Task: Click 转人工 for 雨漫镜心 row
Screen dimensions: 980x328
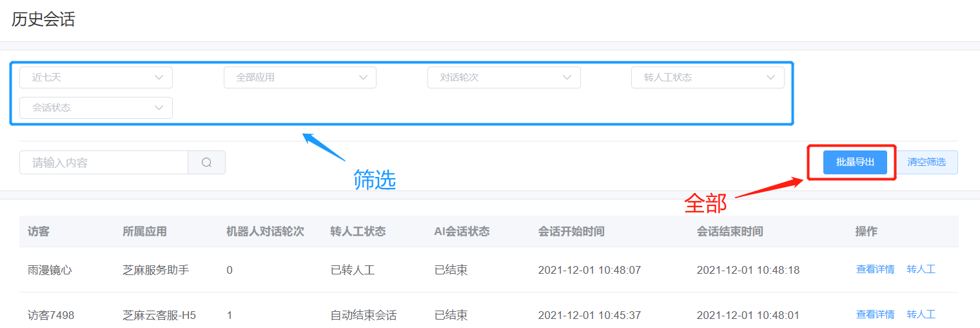Action: [921, 269]
